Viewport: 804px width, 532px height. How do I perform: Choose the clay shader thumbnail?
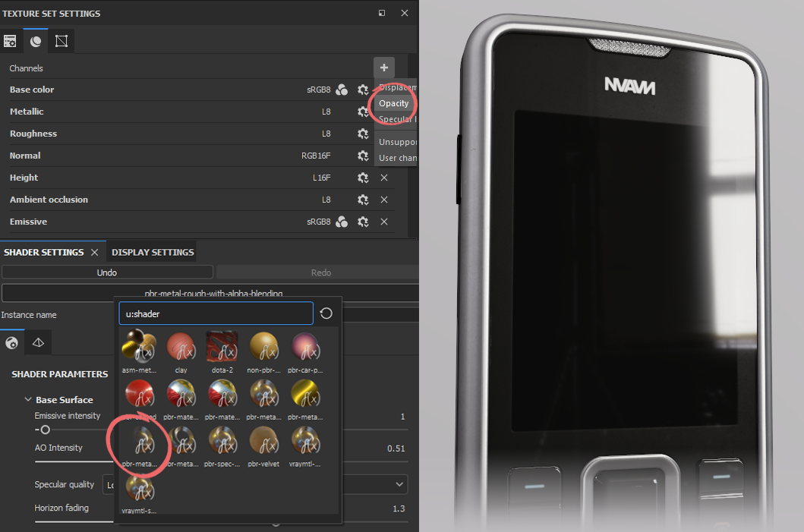181,351
